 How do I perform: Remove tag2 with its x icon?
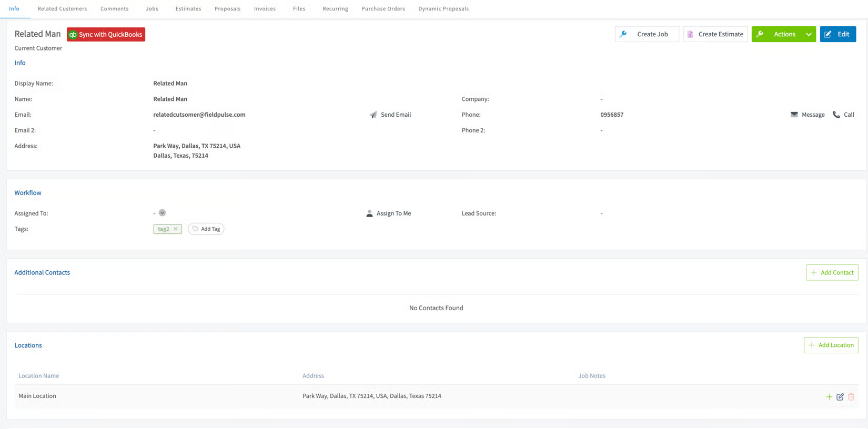(x=176, y=229)
